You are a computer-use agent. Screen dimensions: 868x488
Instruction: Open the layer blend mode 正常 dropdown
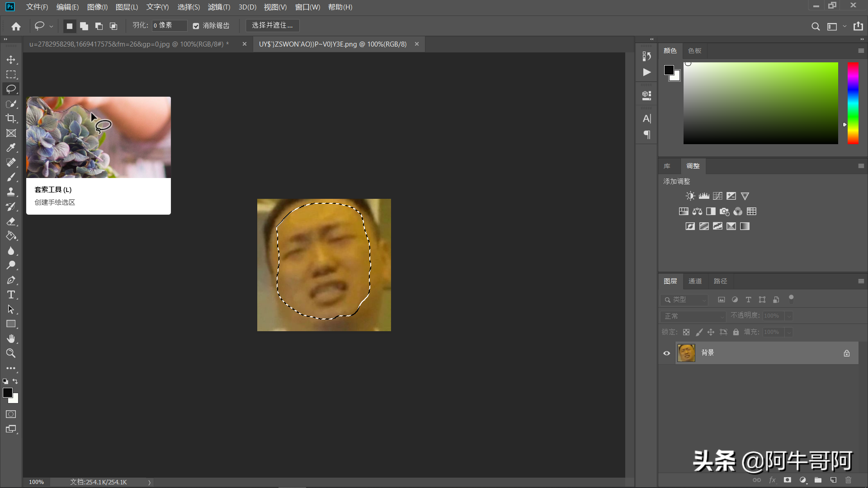click(x=693, y=316)
